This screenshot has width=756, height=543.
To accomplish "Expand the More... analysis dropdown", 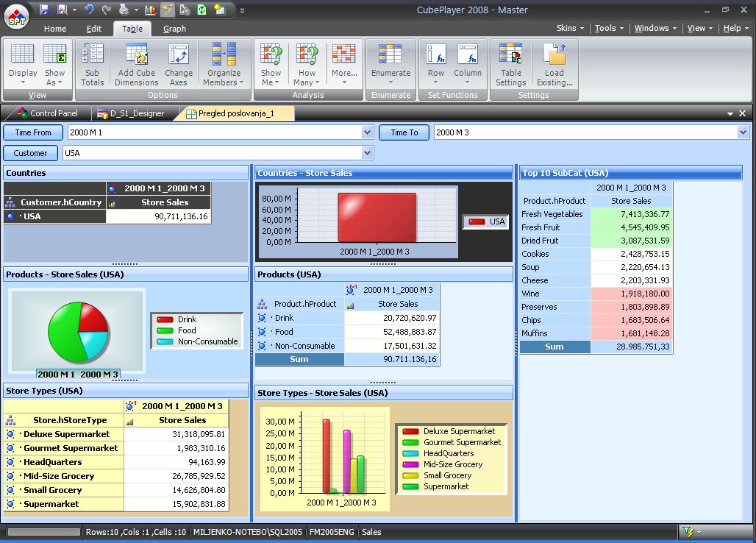I will click(x=344, y=64).
